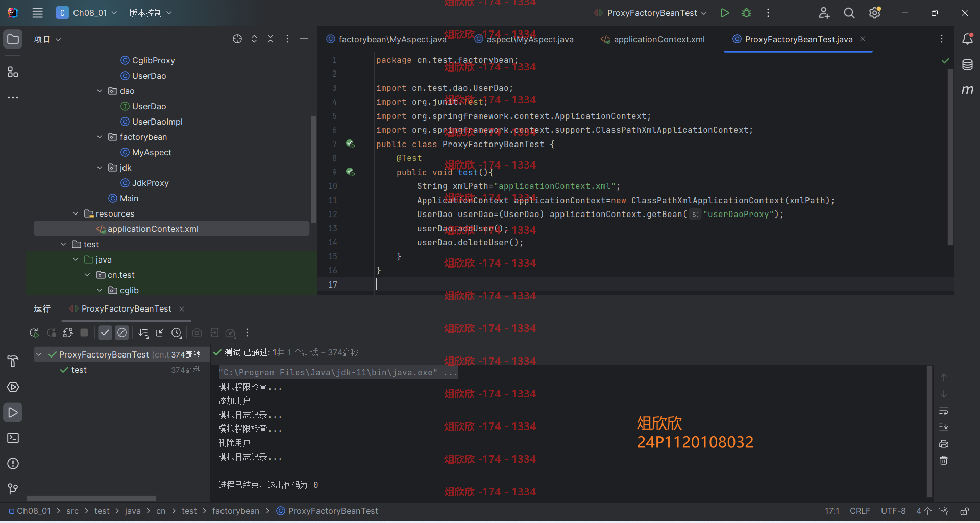Collapse all project tree items
The width and height of the screenshot is (980, 523).
[271, 39]
